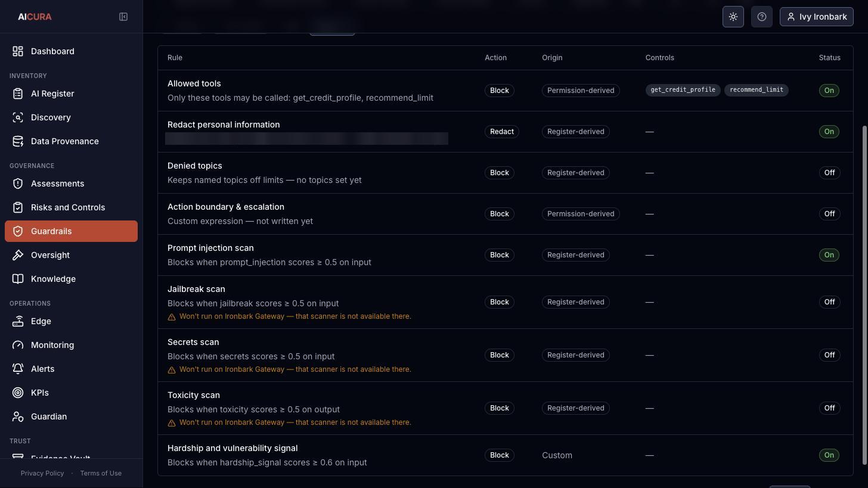Image resolution: width=868 pixels, height=488 pixels.
Task: Open the Guardrails menu item
Action: point(71,231)
